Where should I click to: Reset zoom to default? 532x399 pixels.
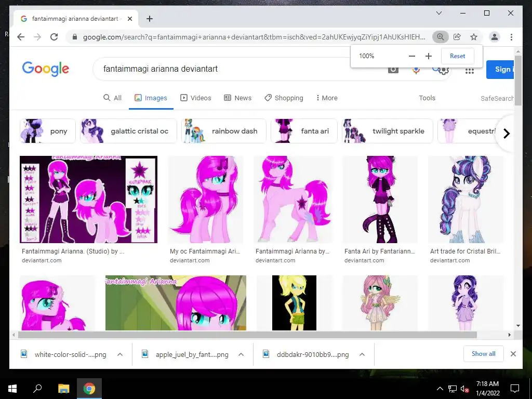click(x=457, y=56)
